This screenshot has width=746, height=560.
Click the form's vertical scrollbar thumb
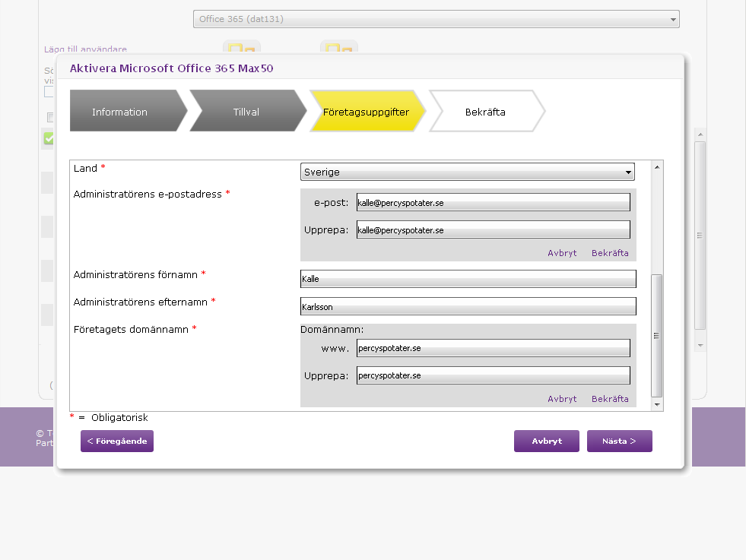656,336
